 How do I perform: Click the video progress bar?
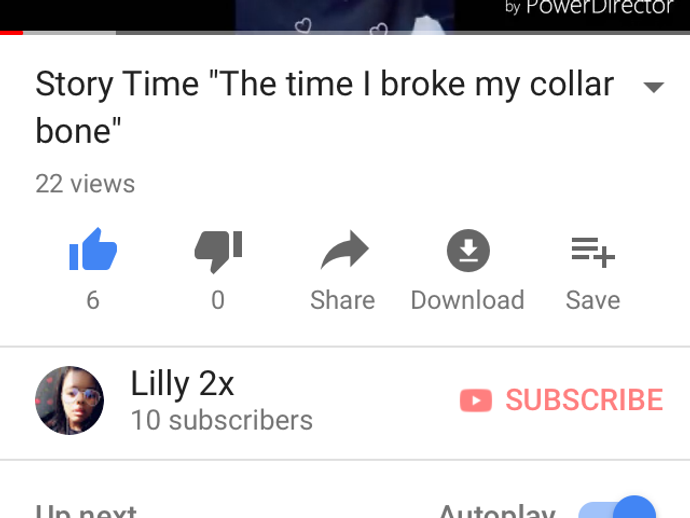345,33
